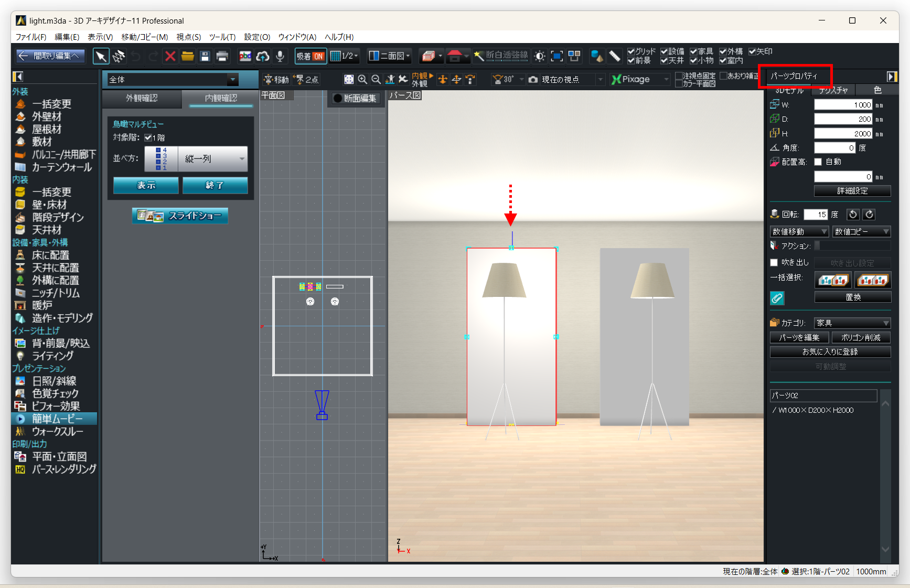The image size is (910, 588).
Task: Click the red X delete icon
Action: pos(170,56)
